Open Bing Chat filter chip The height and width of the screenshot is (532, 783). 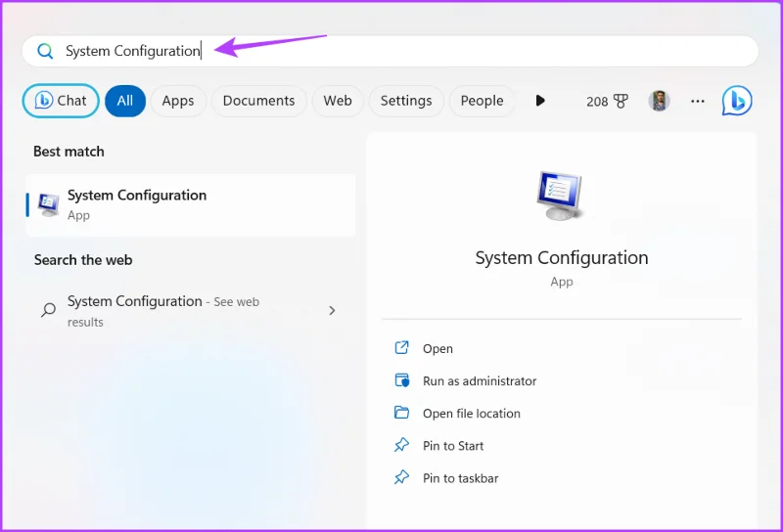coord(61,101)
